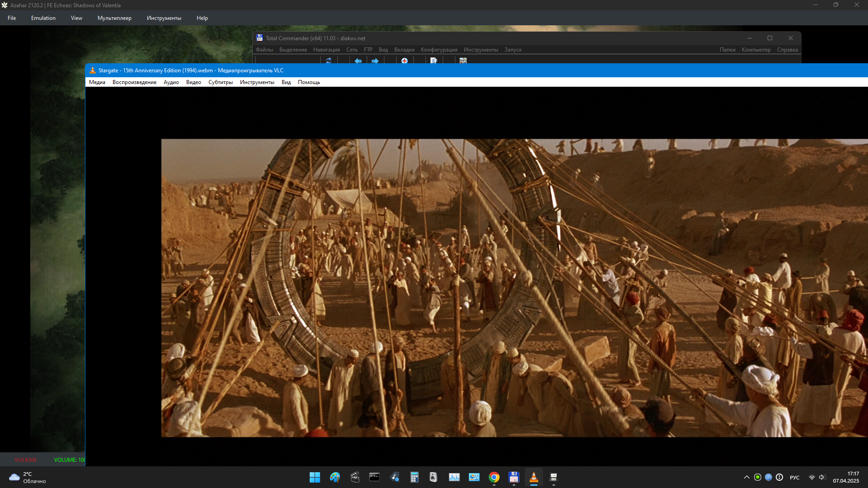868x488 pixels.
Task: Switch the РУС input language indicator
Action: [795, 478]
